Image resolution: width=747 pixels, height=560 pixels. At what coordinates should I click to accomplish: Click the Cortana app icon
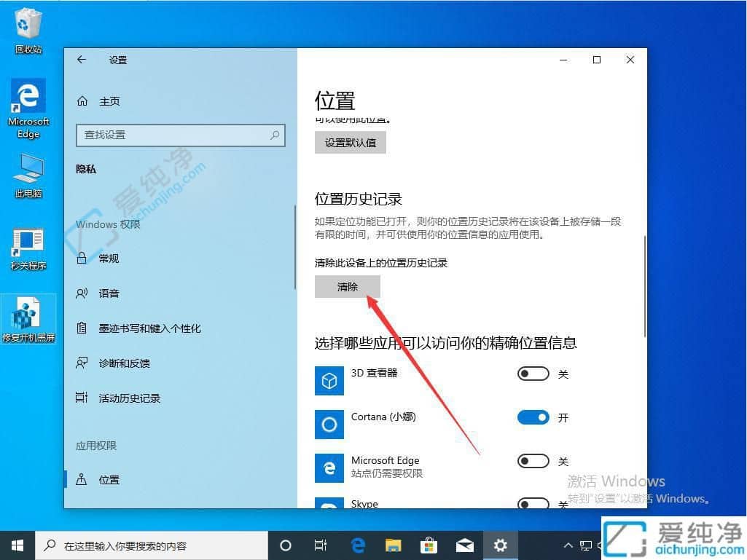pyautogui.click(x=329, y=425)
